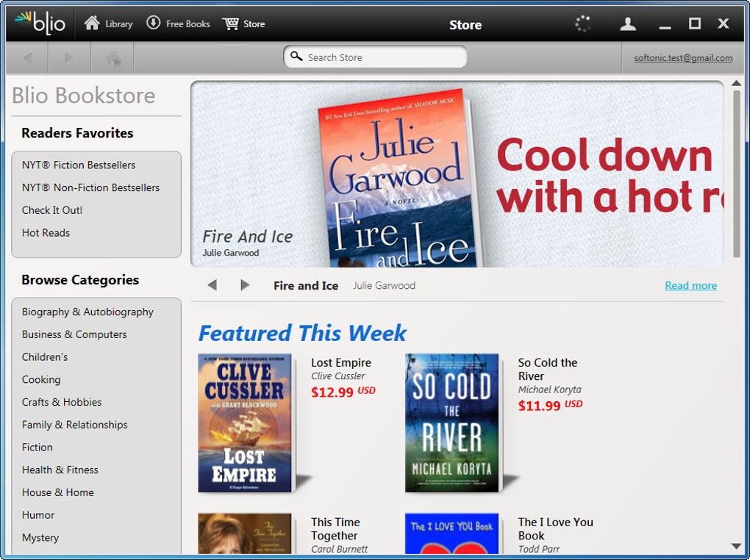Viewport: 750px width, 560px height.
Task: Click the vertical scrollbar thumb
Action: pos(737,173)
